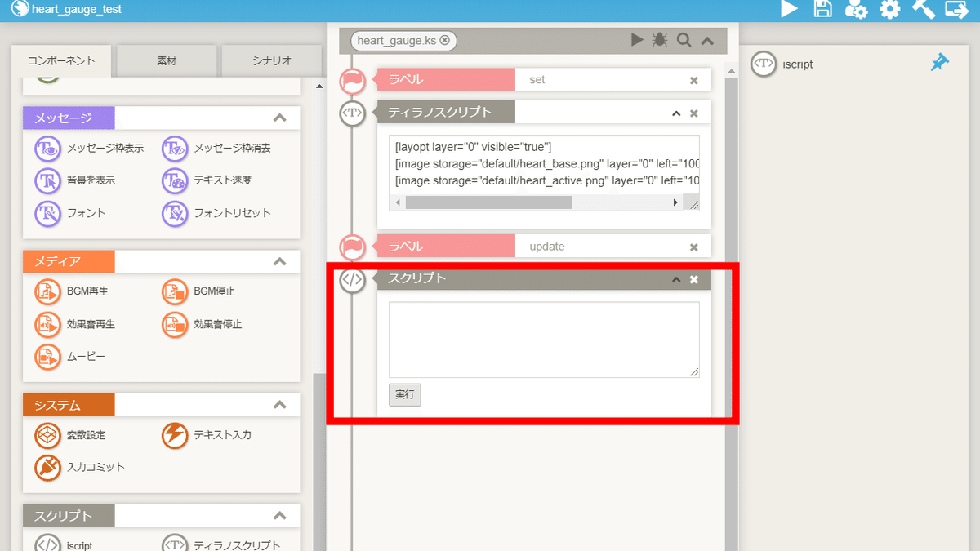Select the iscript component in スクリプト section

coord(64,544)
